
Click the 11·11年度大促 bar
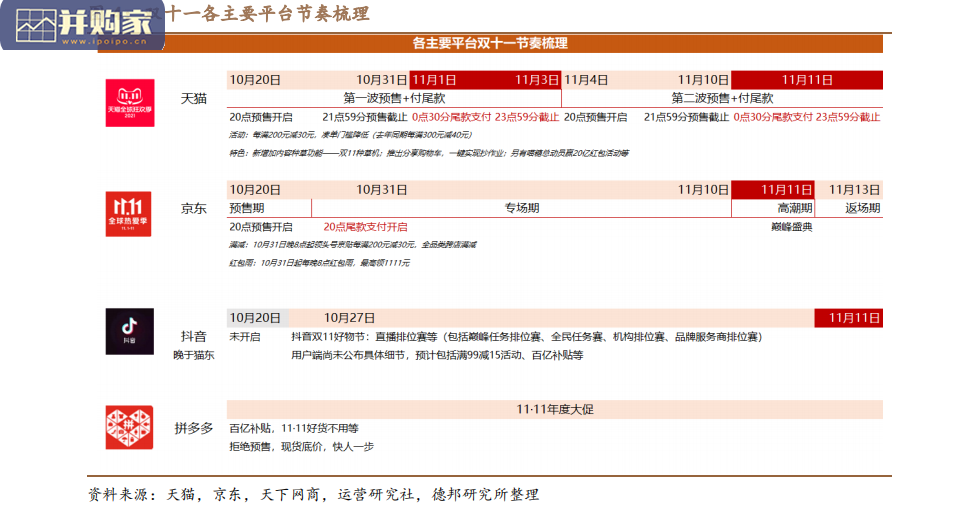point(555,410)
